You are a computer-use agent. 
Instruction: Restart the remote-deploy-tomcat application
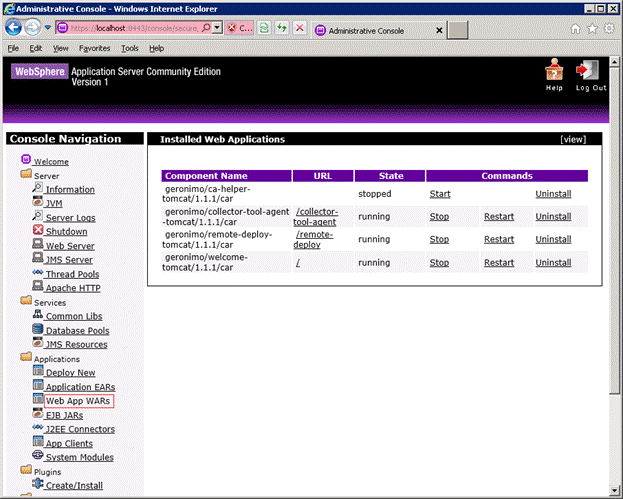[x=499, y=239]
